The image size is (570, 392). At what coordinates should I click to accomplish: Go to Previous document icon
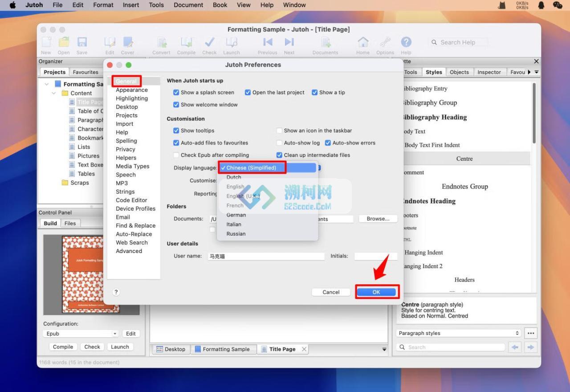[x=268, y=42]
